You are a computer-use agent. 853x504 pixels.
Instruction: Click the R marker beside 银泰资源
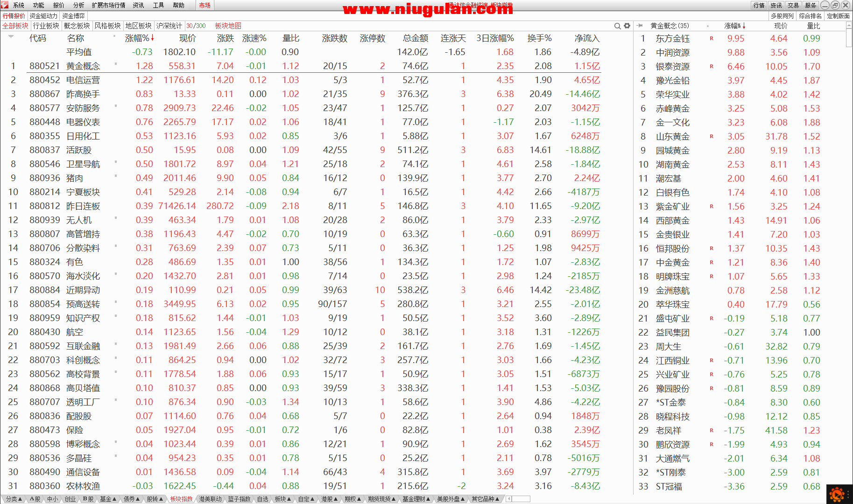point(712,66)
